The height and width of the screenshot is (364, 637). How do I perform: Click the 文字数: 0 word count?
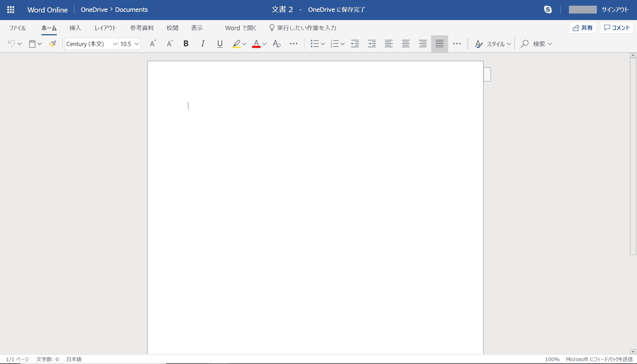click(x=48, y=359)
